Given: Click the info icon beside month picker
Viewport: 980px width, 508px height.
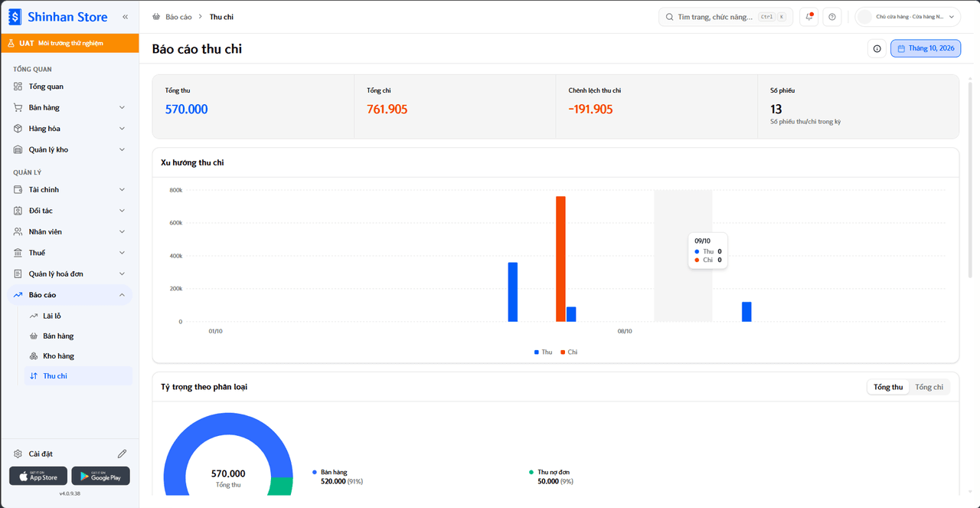Looking at the screenshot, I should 877,48.
